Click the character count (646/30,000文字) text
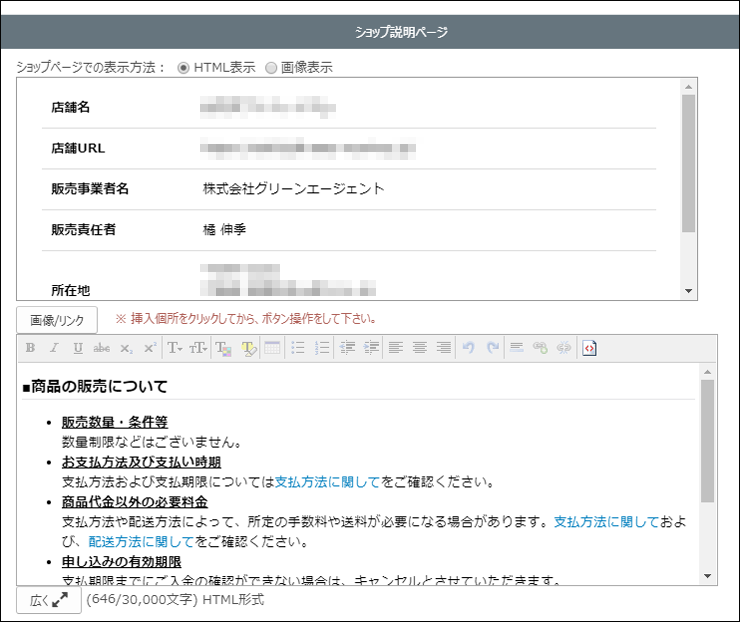Image resolution: width=740 pixels, height=622 pixels. tap(142, 599)
